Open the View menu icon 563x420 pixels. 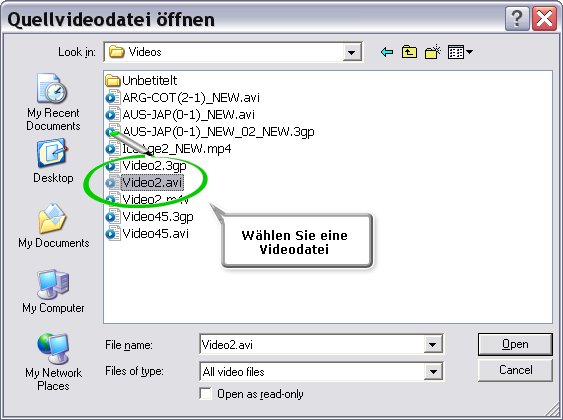coord(460,52)
